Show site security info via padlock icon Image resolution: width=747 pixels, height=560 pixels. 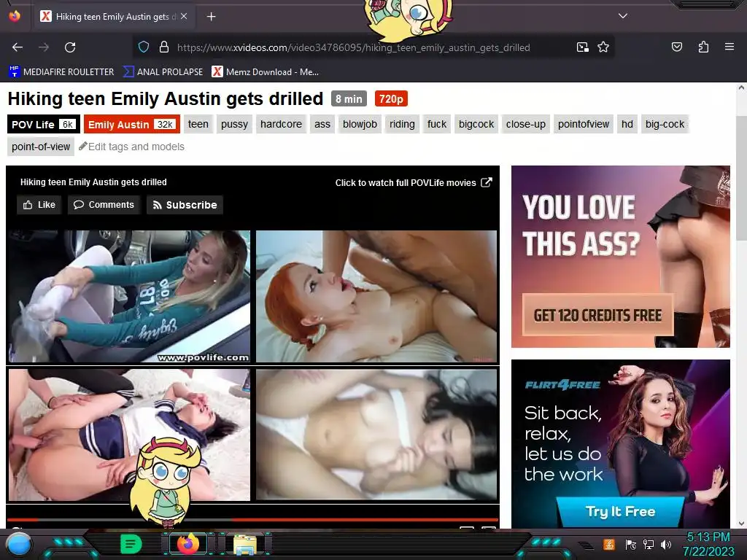[164, 47]
